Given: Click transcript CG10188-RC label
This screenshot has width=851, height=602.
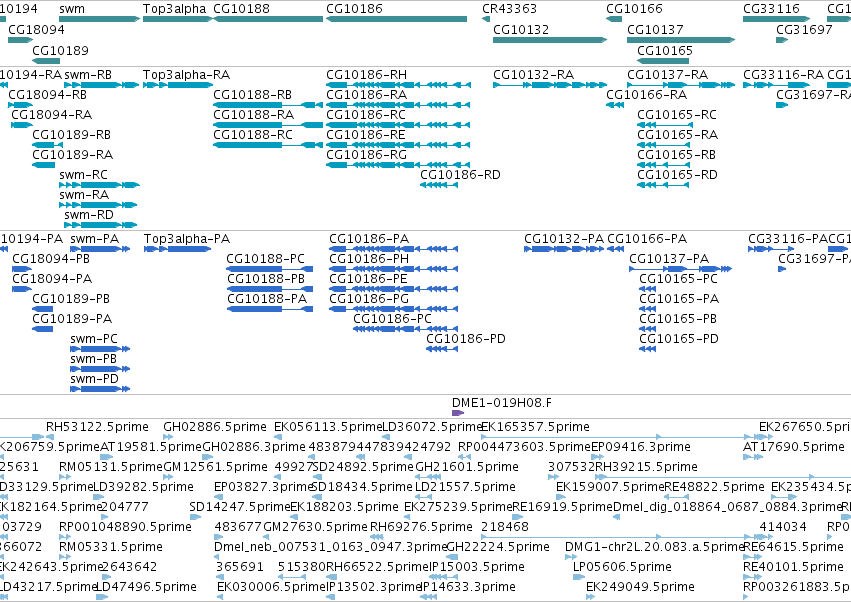Looking at the screenshot, I should [x=253, y=135].
